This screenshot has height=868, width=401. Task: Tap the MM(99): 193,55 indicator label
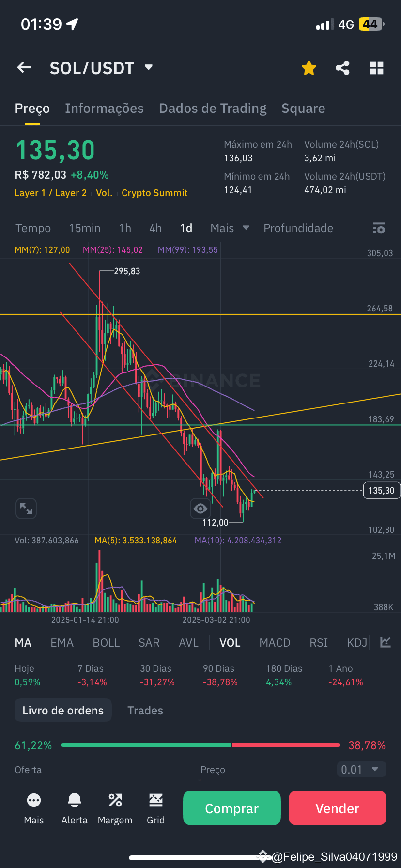coord(188,250)
